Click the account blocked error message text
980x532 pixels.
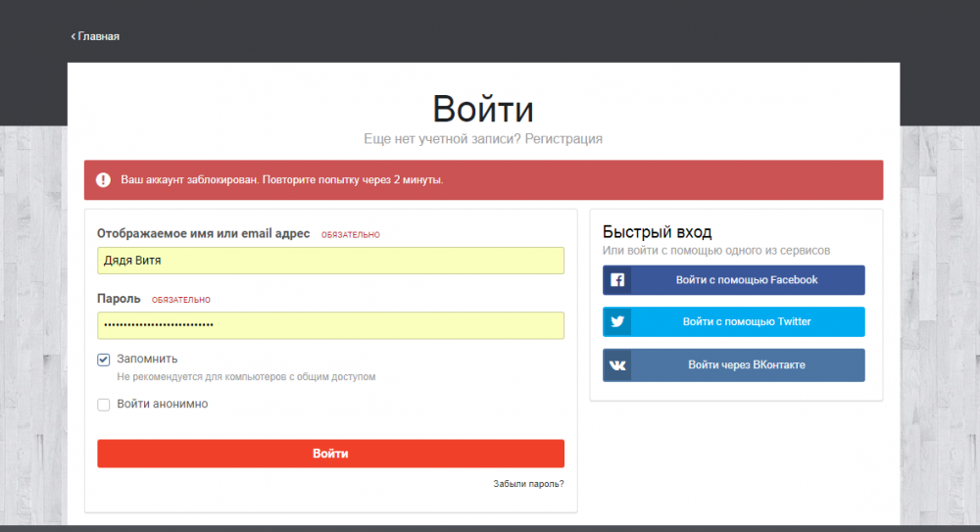pyautogui.click(x=281, y=180)
